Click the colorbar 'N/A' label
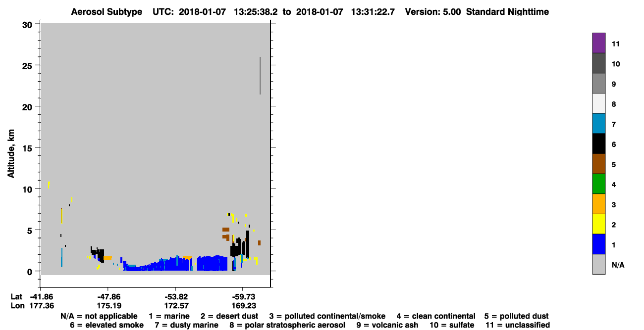Screen dimensions: 644x330 [x=618, y=265]
